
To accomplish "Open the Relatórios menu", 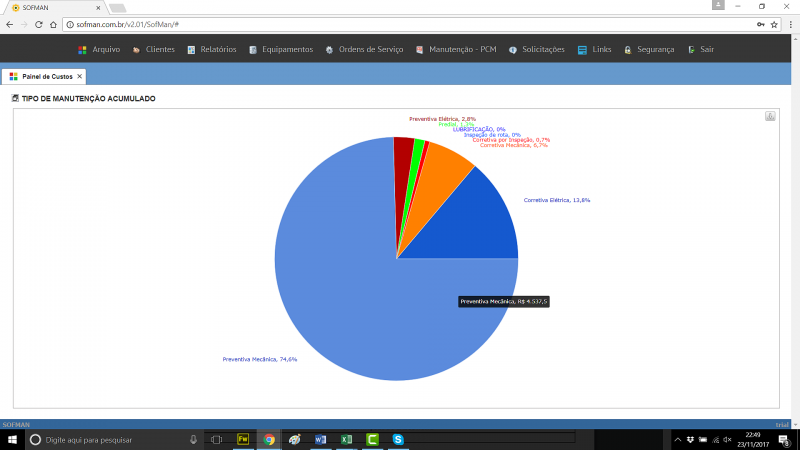I will tap(218, 49).
